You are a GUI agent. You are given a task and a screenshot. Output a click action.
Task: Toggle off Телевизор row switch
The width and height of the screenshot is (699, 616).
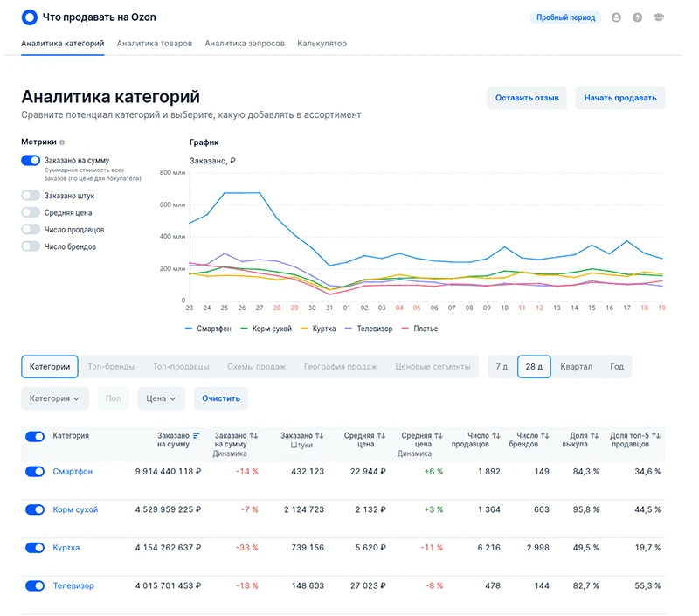pos(35,585)
